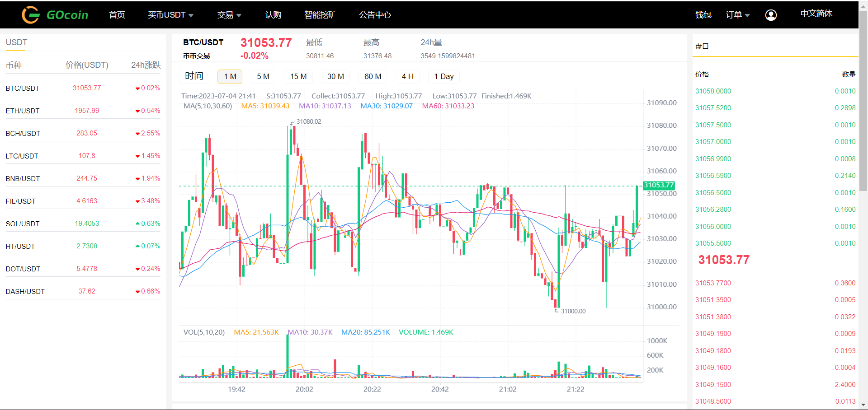Select the 5 M chart interval
This screenshot has height=410, width=868.
coord(263,76)
